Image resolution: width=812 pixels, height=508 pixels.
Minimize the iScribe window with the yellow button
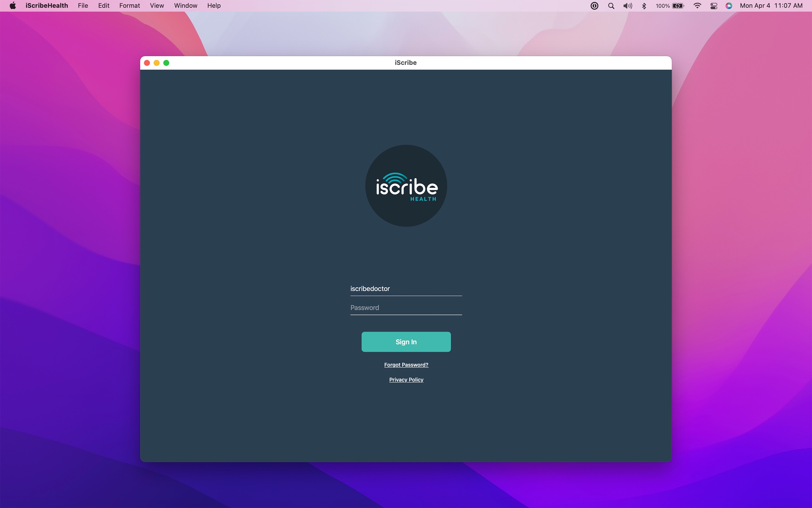pyautogui.click(x=157, y=63)
